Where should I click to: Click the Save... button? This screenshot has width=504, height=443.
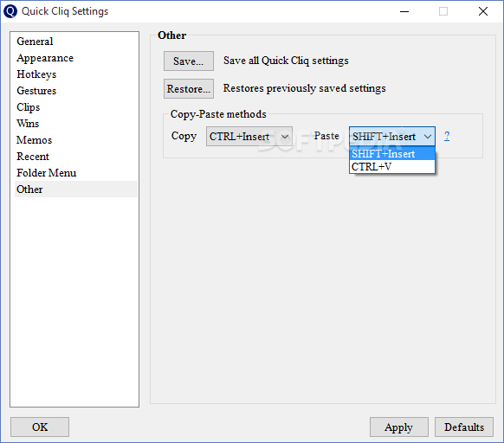tap(189, 61)
